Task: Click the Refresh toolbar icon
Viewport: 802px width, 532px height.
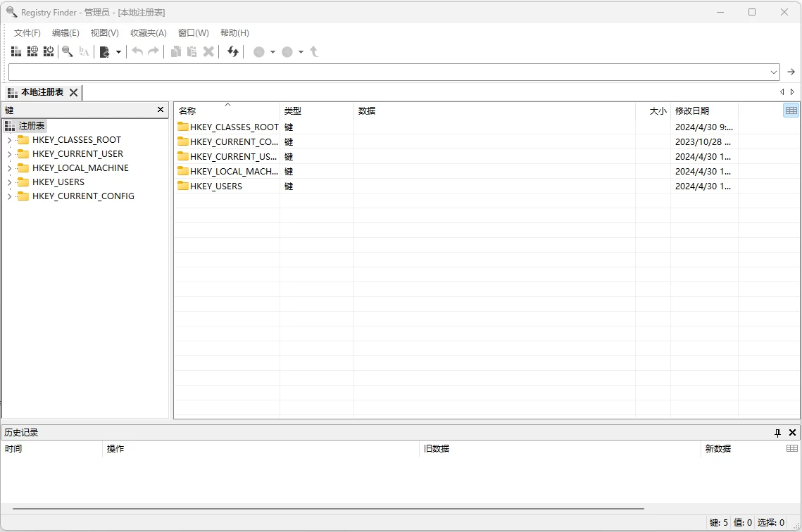Action: pyautogui.click(x=232, y=51)
